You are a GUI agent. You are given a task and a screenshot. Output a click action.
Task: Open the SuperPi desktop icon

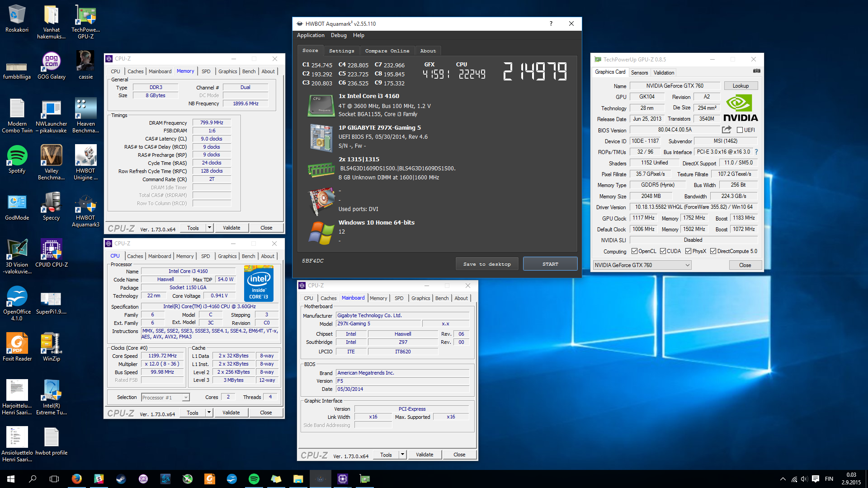click(x=51, y=300)
